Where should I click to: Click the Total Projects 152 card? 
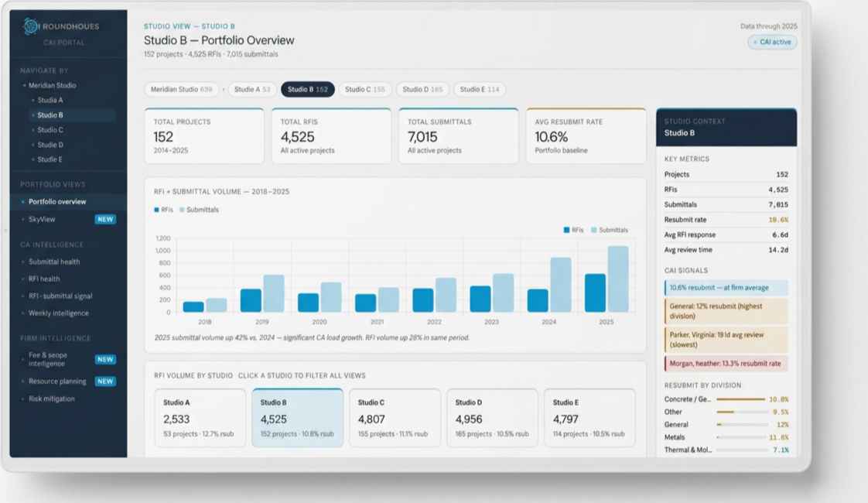tap(204, 135)
